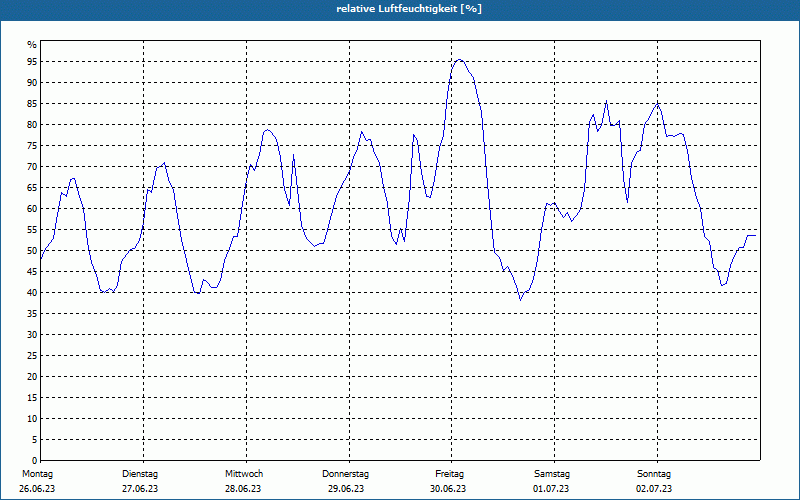Click the 50 y-axis value
The image size is (800, 500).
32,251
